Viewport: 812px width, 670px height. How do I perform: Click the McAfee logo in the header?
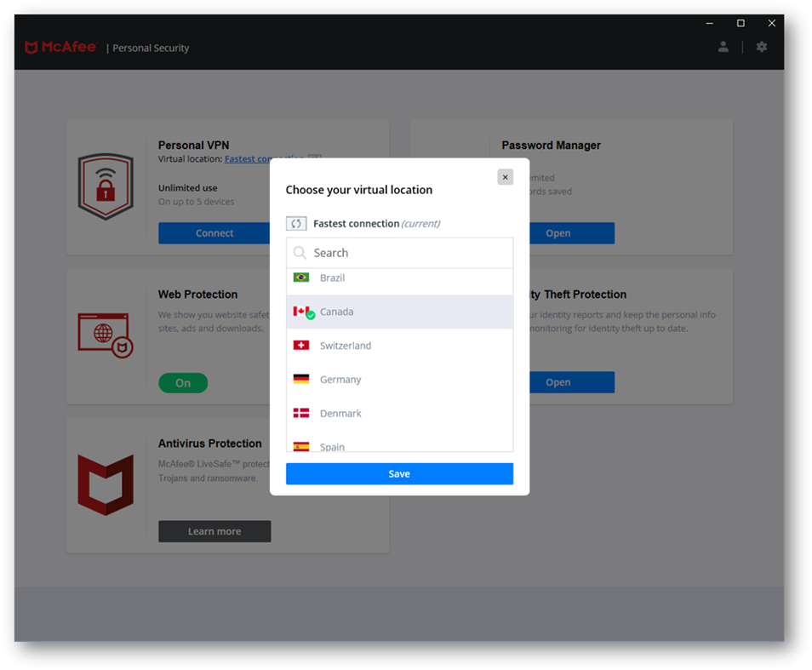pyautogui.click(x=60, y=47)
